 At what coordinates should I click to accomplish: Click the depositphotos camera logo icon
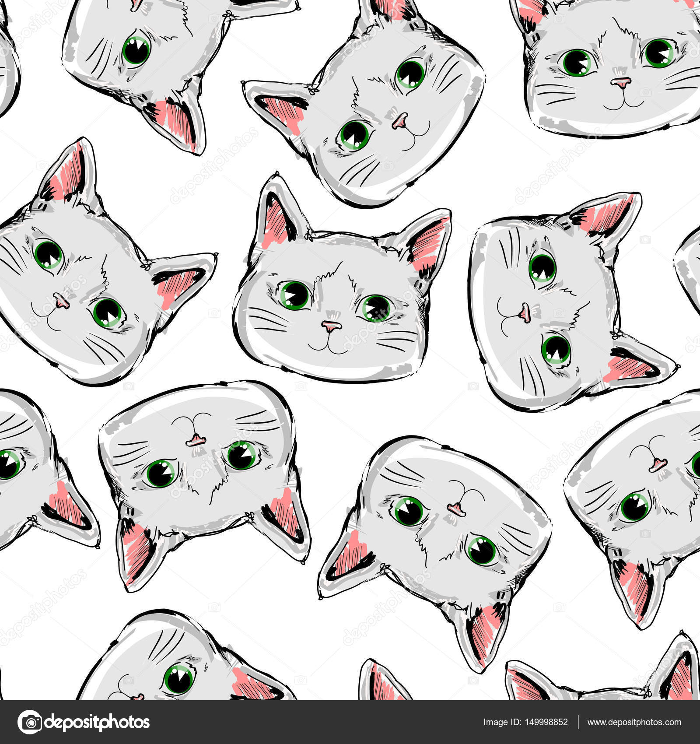(30, 722)
